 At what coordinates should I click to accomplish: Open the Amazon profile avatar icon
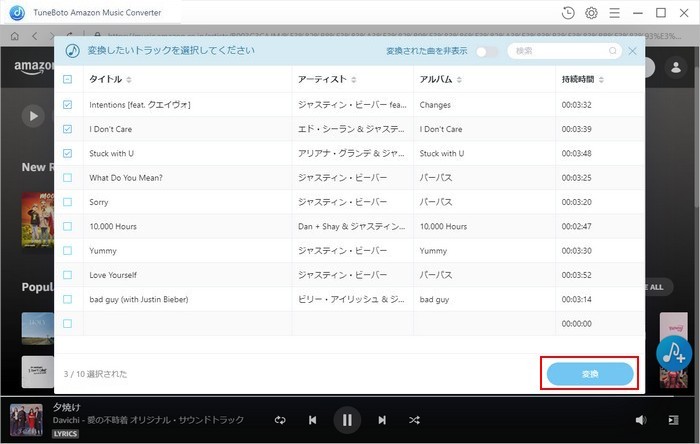click(676, 67)
